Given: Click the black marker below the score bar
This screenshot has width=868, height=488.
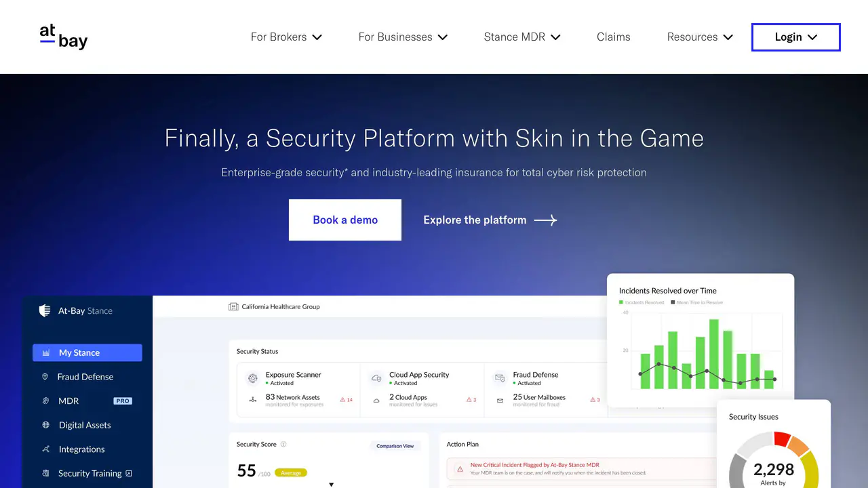Looking at the screenshot, I should click(x=332, y=485).
